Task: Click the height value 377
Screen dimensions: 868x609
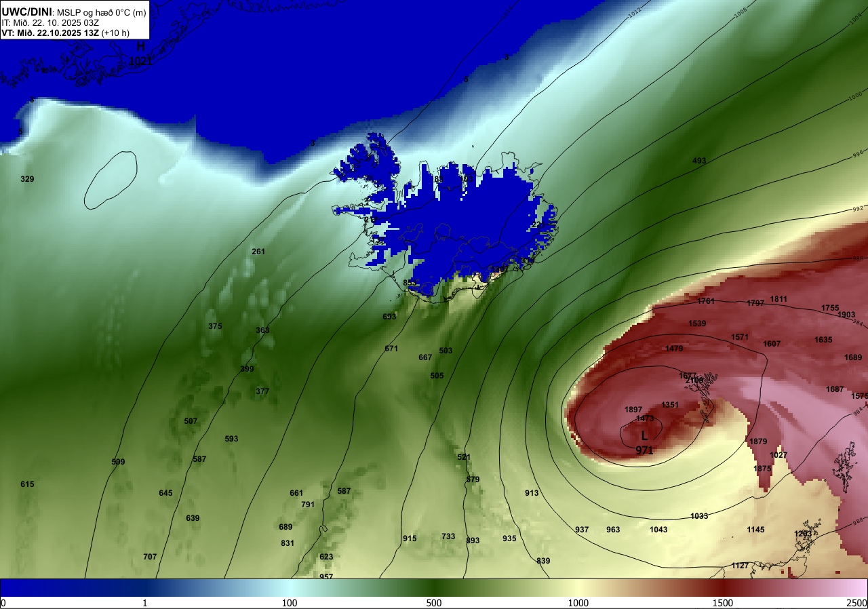Action: [x=262, y=391]
